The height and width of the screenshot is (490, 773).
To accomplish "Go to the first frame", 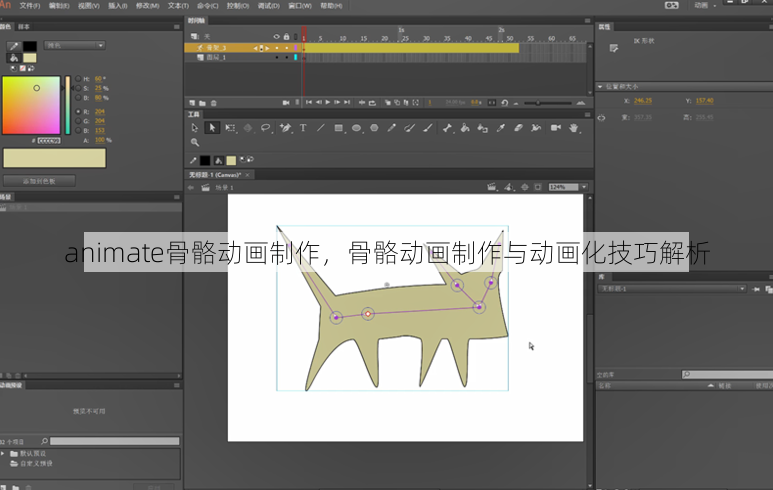I will (x=309, y=103).
